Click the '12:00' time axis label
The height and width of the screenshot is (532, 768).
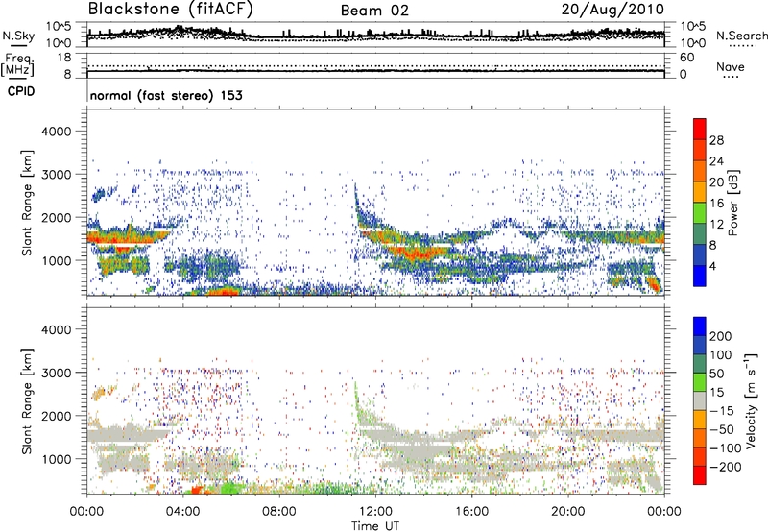(x=375, y=512)
